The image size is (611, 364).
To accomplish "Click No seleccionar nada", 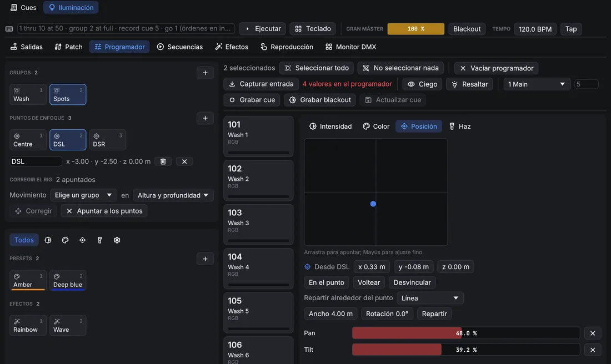I will tap(401, 68).
